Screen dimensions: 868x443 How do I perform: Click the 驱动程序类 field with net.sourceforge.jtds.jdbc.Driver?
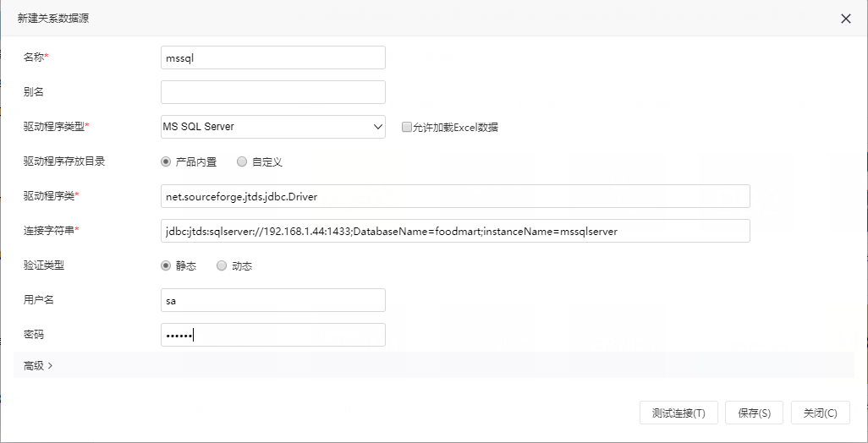[x=455, y=196]
